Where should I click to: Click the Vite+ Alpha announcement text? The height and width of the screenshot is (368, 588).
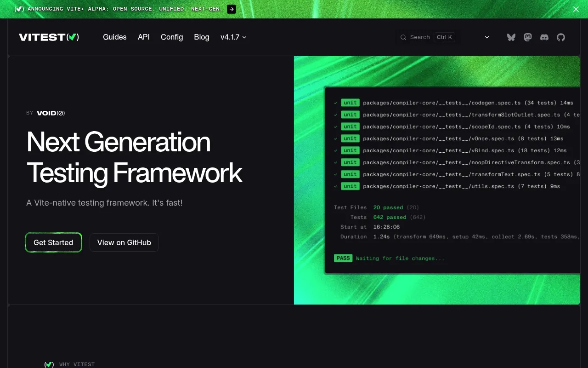tap(125, 9)
